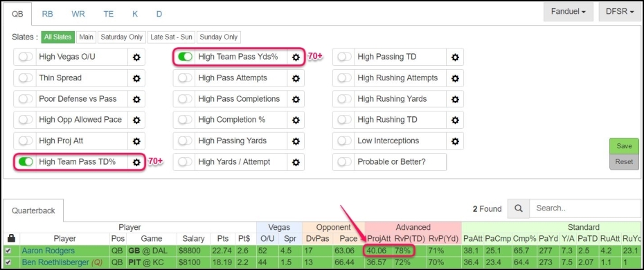644x270 pixels.
Task: Open gear for High Pass Completions
Action: tap(296, 99)
